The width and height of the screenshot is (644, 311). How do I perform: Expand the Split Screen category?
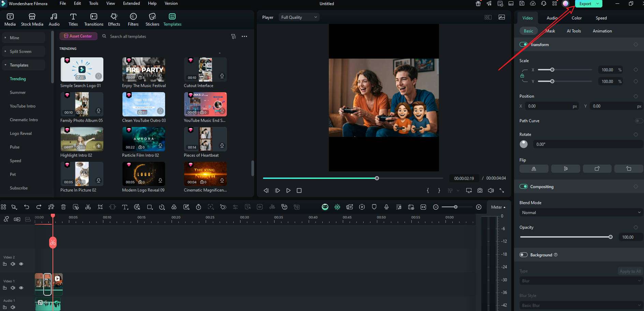[x=24, y=51]
